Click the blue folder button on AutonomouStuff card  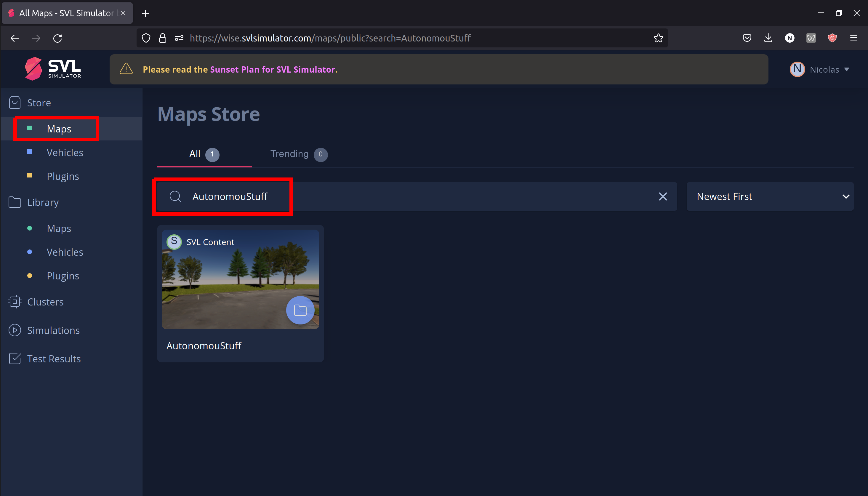click(x=300, y=310)
